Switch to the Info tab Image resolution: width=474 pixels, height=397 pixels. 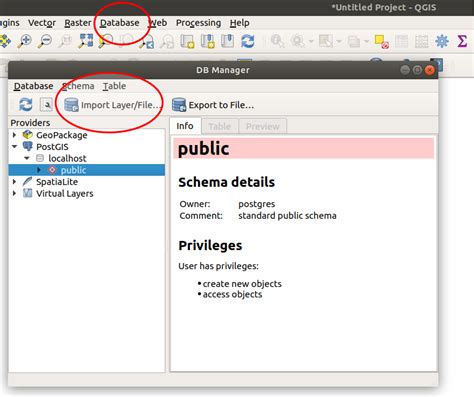pos(185,126)
